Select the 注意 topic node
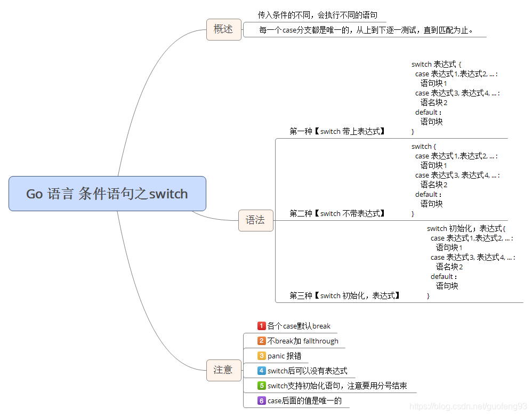Viewport: 532px width, 416px height. [x=224, y=370]
